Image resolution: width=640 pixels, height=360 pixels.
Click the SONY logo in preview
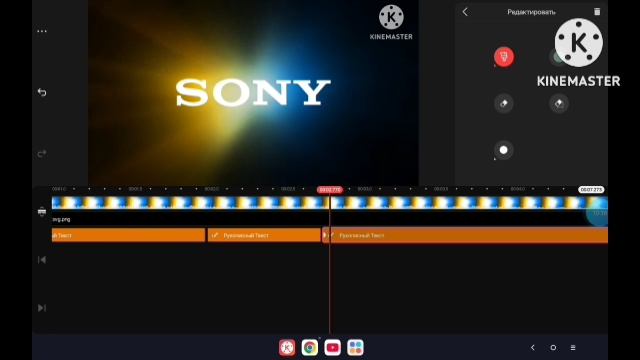pos(253,93)
